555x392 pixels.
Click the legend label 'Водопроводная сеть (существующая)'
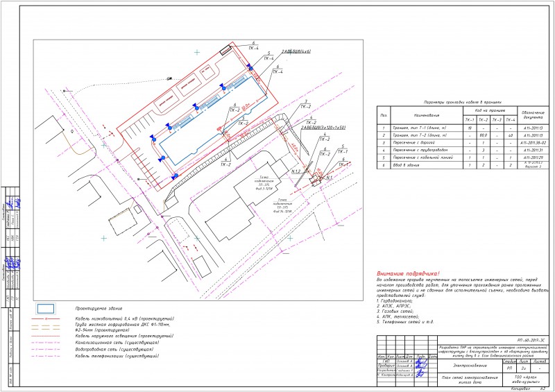pyautogui.click(x=114, y=349)
